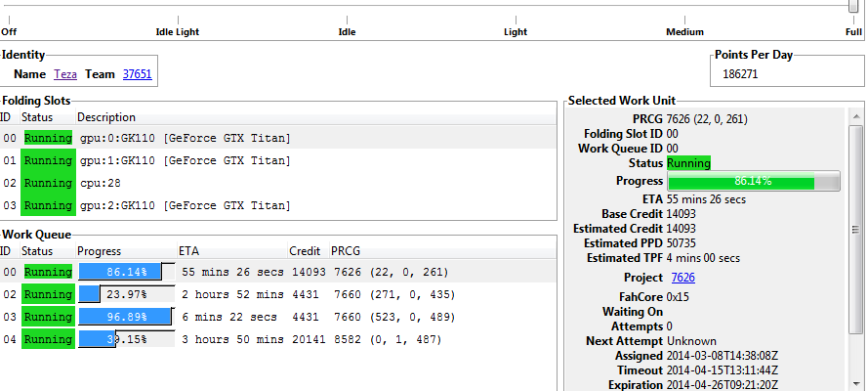Open team 37651 link
Screen dimensions: 868x391
(x=138, y=74)
